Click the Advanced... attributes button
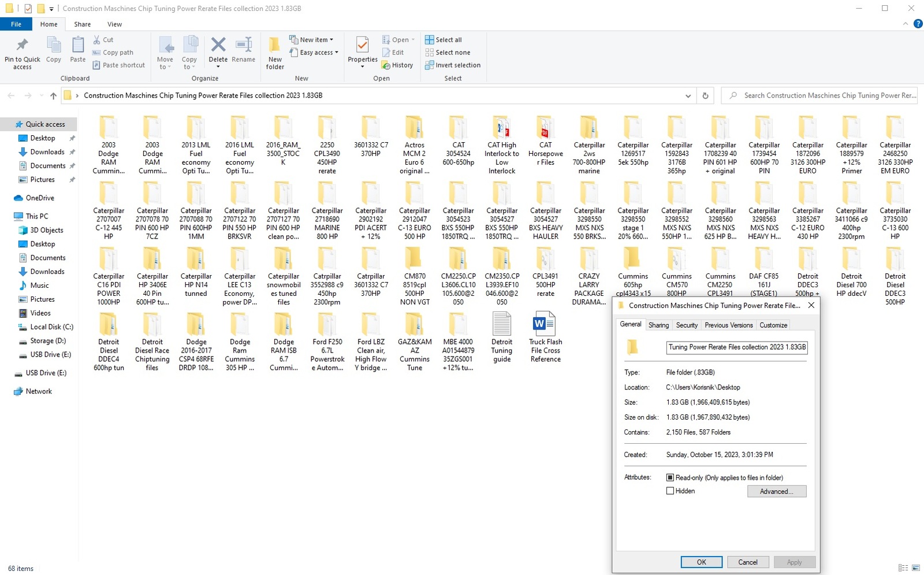Viewport: 924px width, 575px height. pyautogui.click(x=776, y=492)
